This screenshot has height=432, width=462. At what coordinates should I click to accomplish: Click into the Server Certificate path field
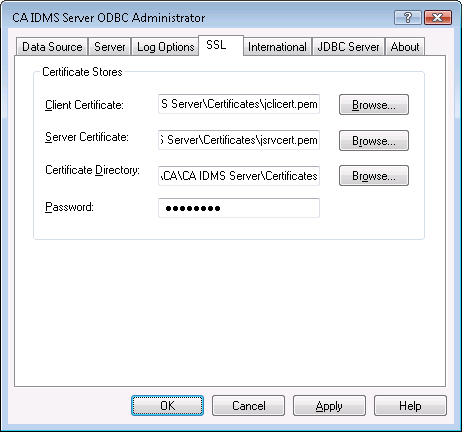coord(239,140)
